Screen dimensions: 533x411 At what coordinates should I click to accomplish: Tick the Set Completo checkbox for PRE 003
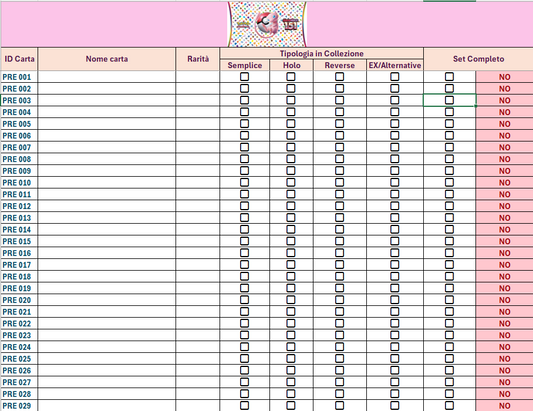pyautogui.click(x=449, y=100)
